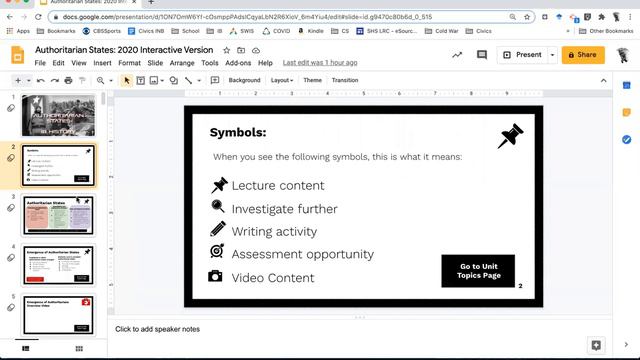Viewport: 640px width, 360px height.
Task: Open the Tasks side panel icon
Action: 627,140
